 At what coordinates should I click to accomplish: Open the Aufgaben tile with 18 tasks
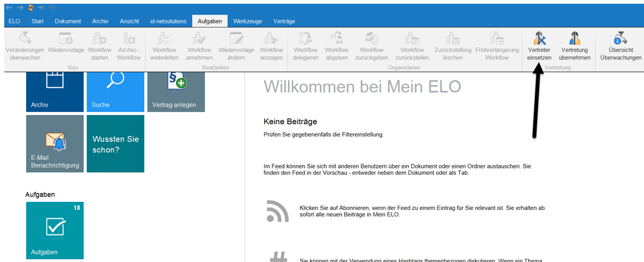pos(55,230)
